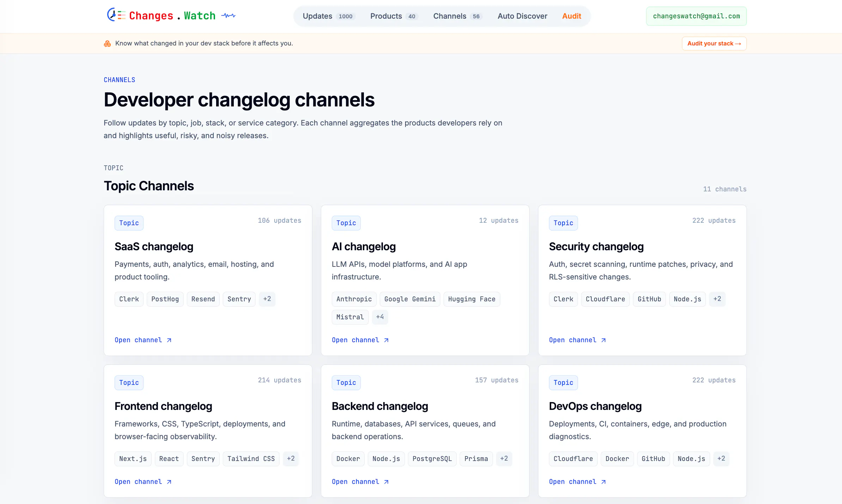Open the Updates tab
This screenshot has height=504, width=842.
tap(329, 16)
